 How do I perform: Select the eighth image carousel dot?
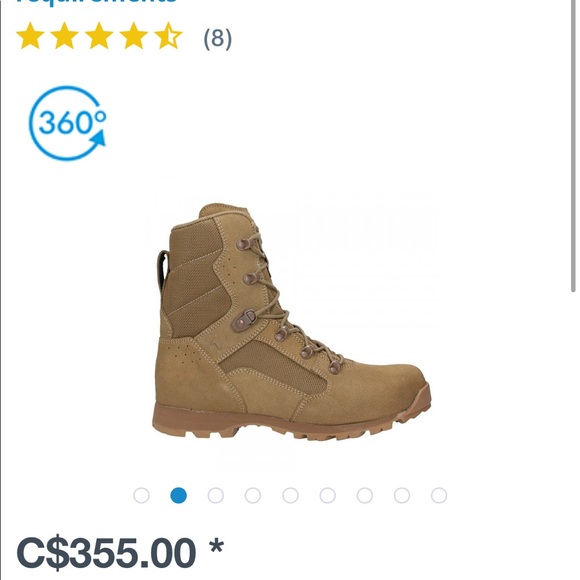click(x=402, y=495)
